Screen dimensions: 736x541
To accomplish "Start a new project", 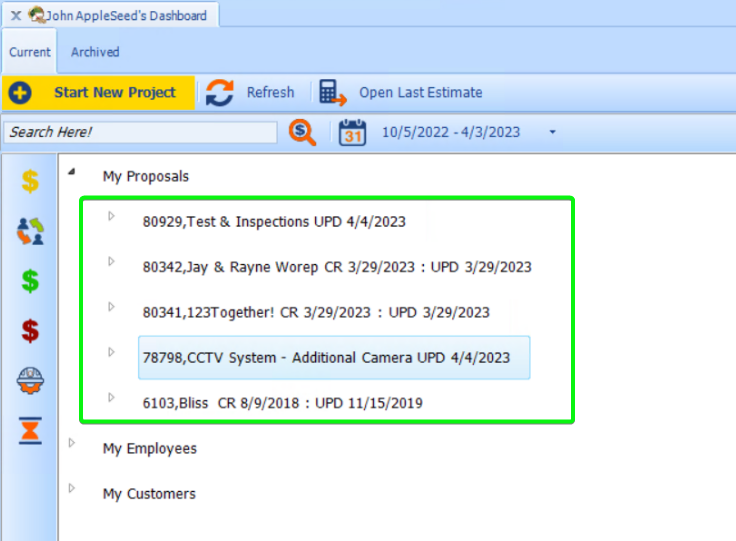I will click(98, 92).
